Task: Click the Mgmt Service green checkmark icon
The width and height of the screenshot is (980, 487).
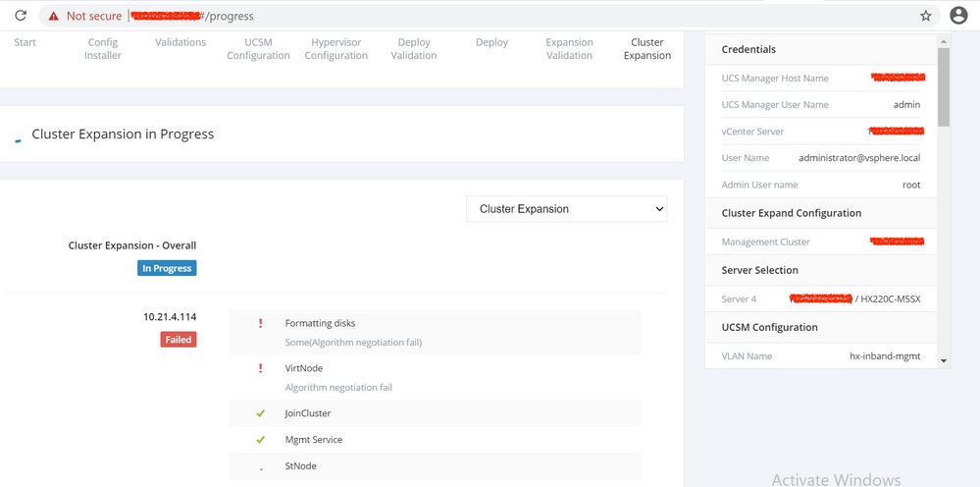Action: pyautogui.click(x=260, y=440)
